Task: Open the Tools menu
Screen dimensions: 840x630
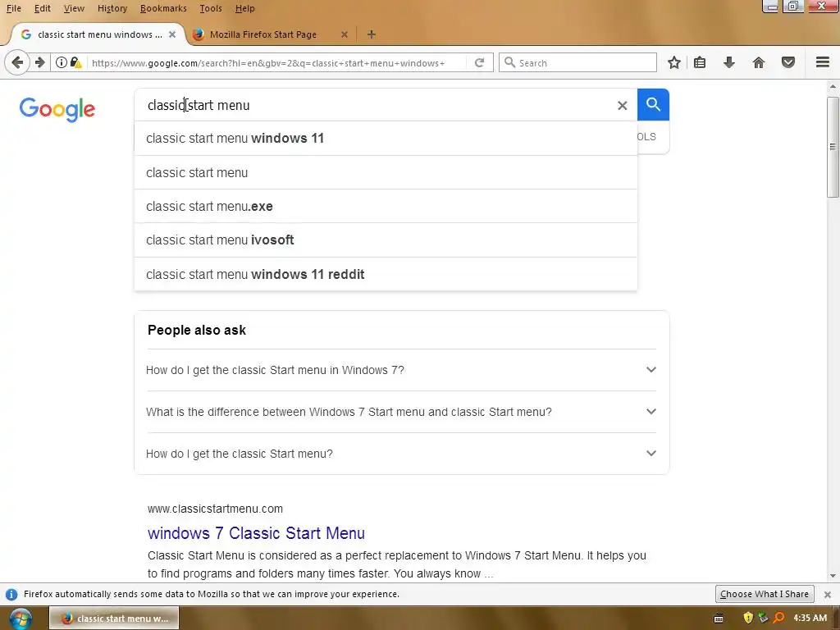Action: (211, 8)
